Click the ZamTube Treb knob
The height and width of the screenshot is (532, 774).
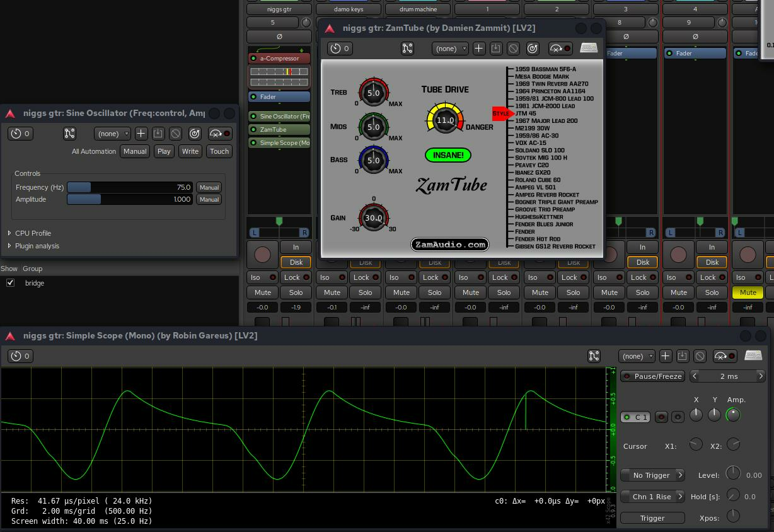click(x=373, y=93)
